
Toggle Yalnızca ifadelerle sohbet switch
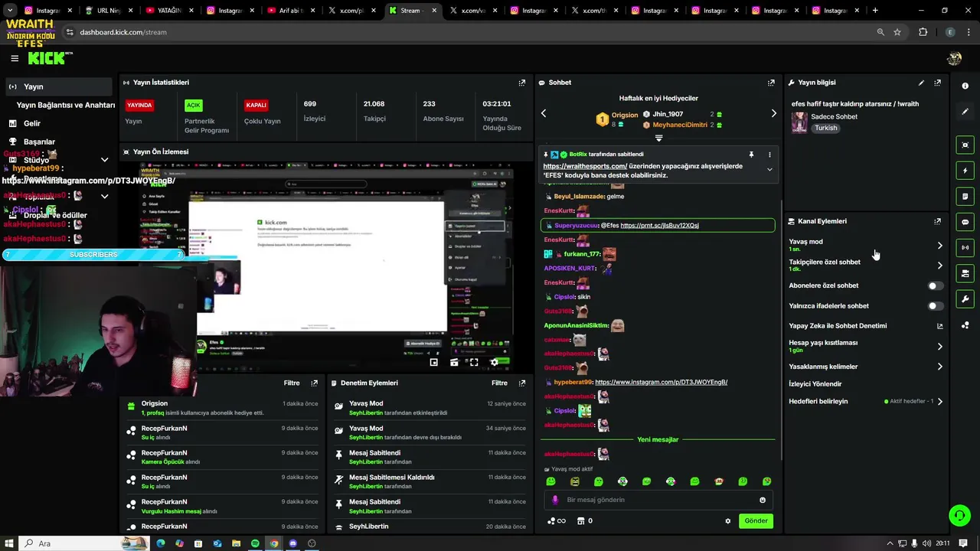(x=935, y=306)
